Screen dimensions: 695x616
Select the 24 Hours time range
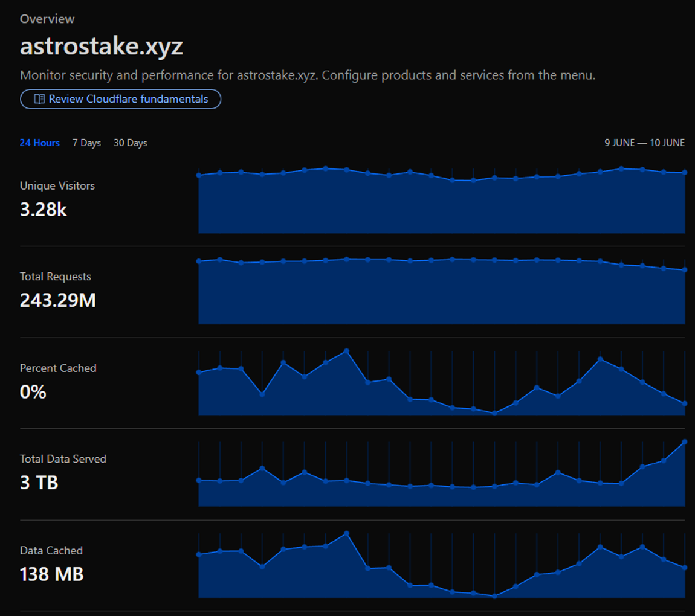(x=39, y=143)
